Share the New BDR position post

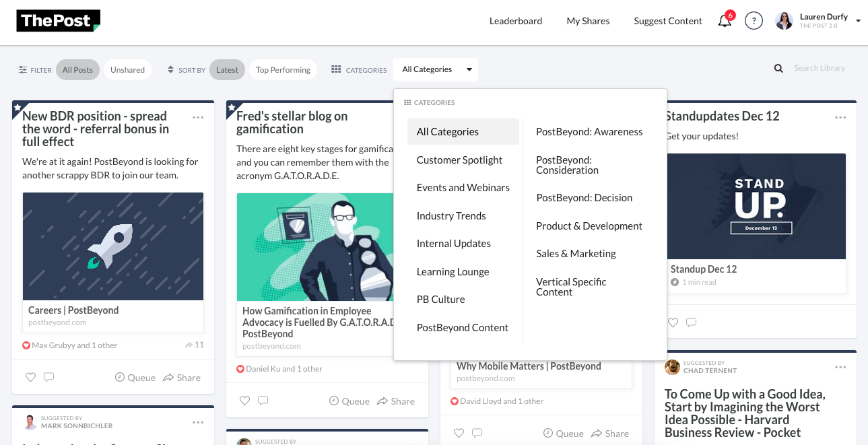182,378
